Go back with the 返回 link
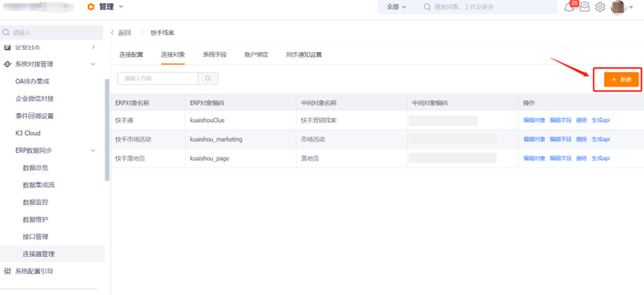The height and width of the screenshot is (295, 644). tap(121, 33)
